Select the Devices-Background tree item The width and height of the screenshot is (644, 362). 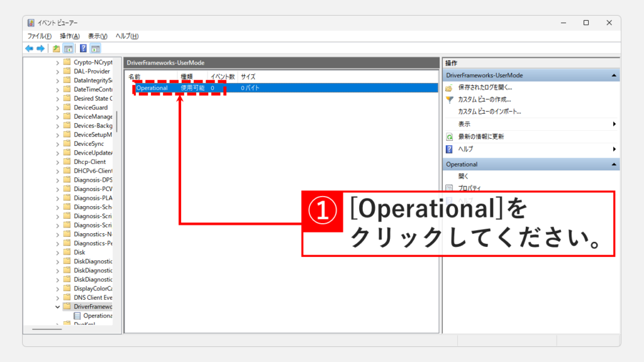93,126
